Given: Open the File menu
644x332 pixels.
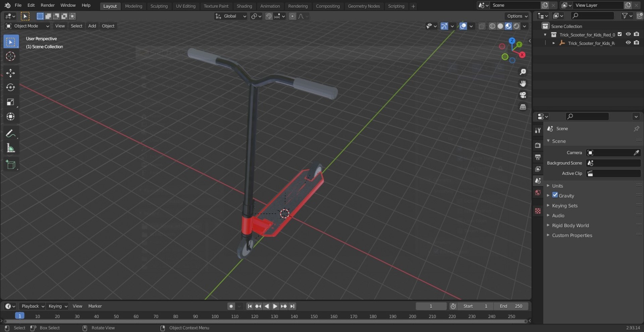Looking at the screenshot, I should coord(18,5).
